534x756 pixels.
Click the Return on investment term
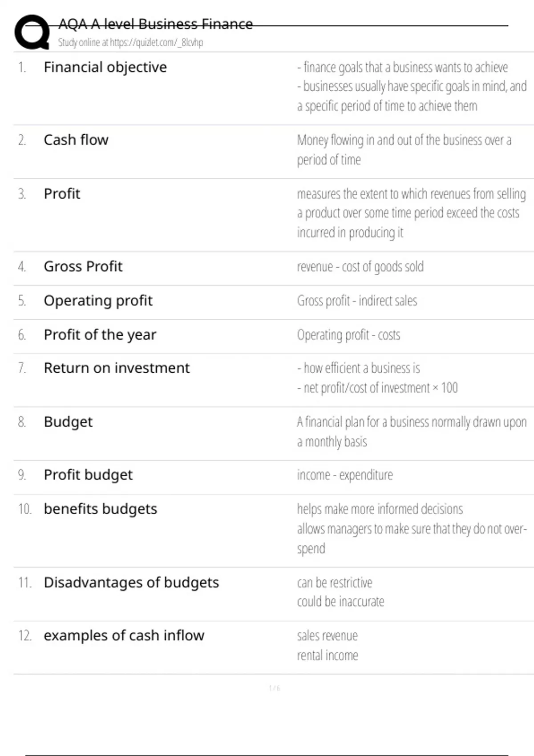pyautogui.click(x=117, y=368)
